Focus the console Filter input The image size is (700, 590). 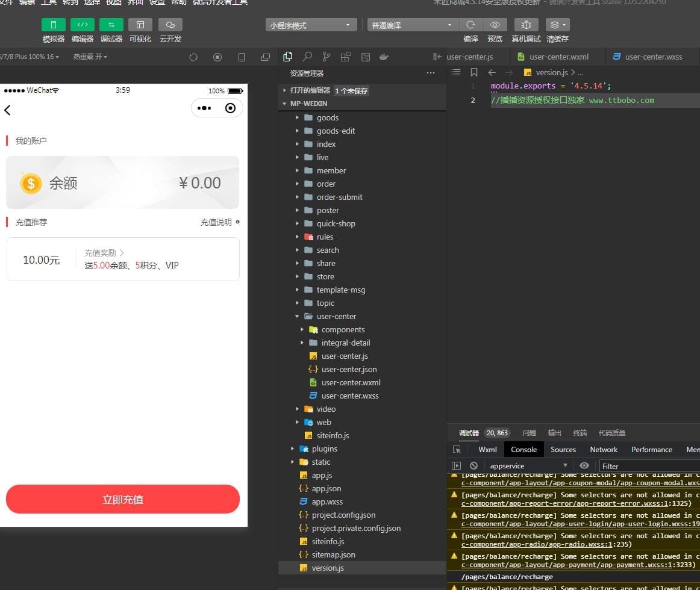[x=649, y=466]
